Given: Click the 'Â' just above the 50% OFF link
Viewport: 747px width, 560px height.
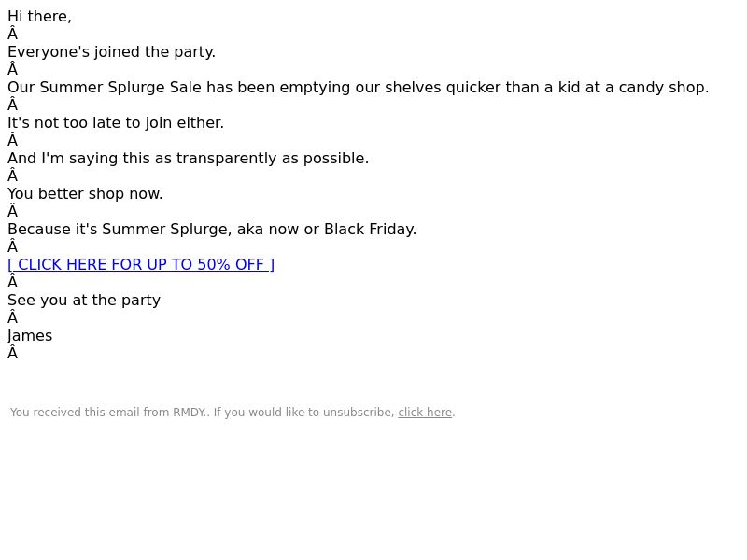Looking at the screenshot, I should [13, 246].
